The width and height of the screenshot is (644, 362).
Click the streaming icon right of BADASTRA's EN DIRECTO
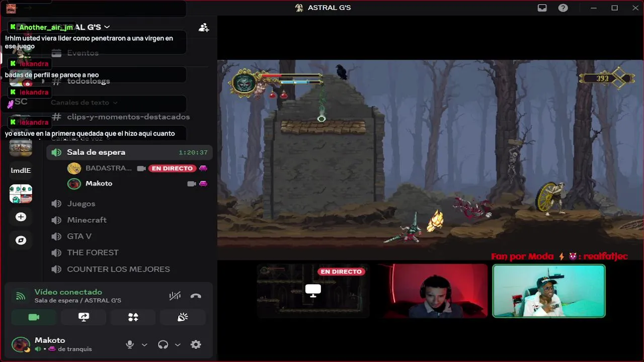(x=203, y=168)
